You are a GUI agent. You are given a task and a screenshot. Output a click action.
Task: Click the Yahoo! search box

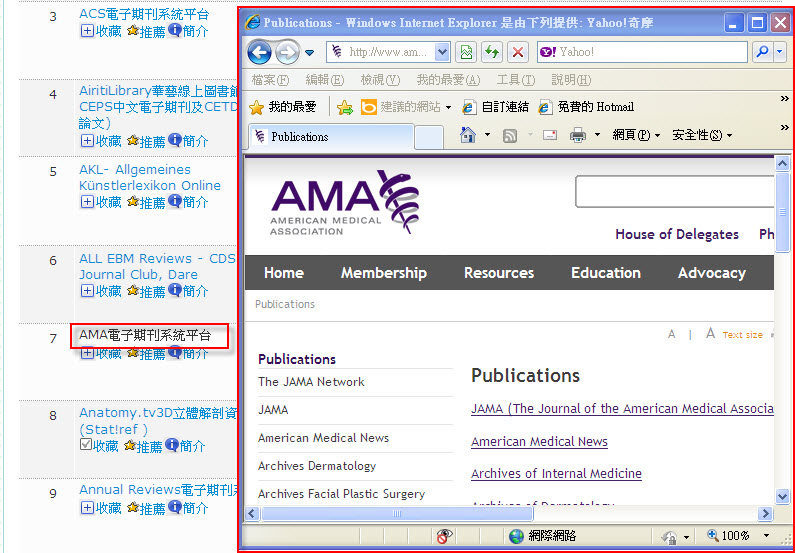pyautogui.click(x=642, y=52)
